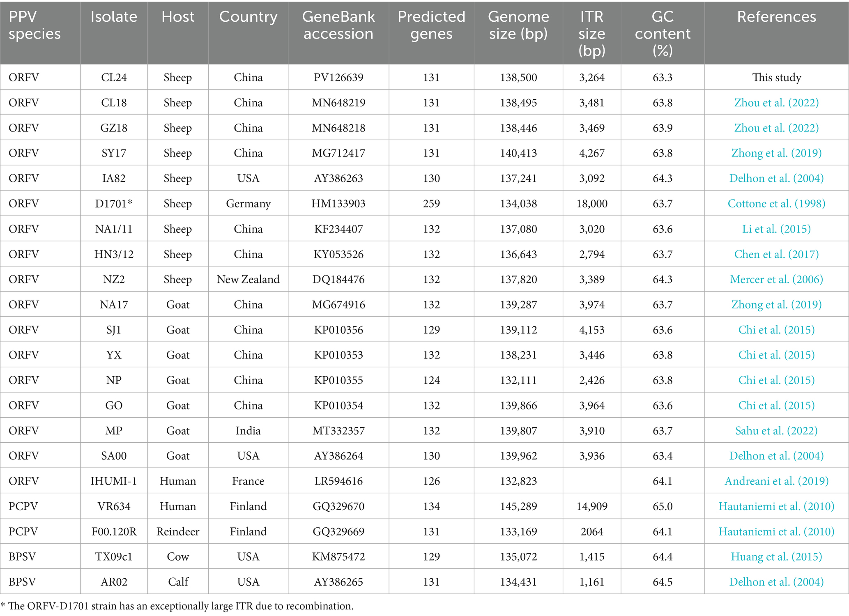Image resolution: width=849 pixels, height=616 pixels.
Task: Open Hautaniemi et al. (2010) in VR634 row
Action: 776,506
